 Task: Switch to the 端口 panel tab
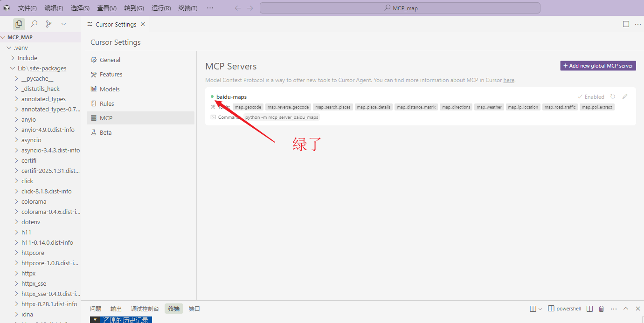click(194, 309)
